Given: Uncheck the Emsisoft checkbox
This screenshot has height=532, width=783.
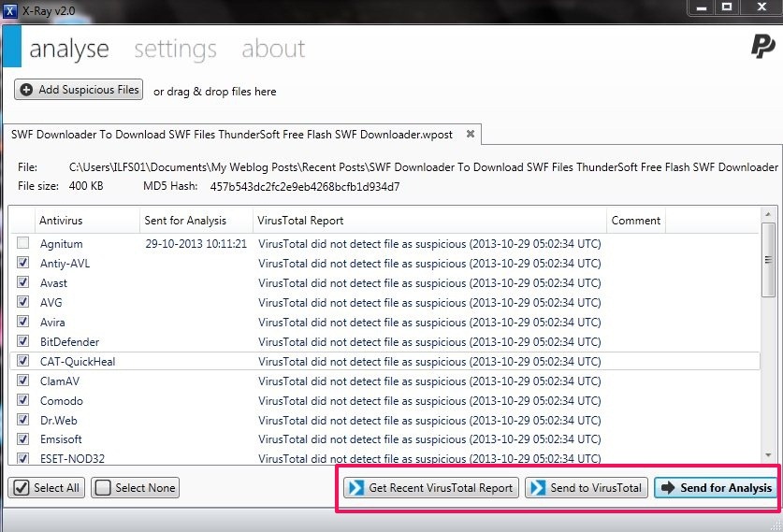Looking at the screenshot, I should (x=23, y=439).
